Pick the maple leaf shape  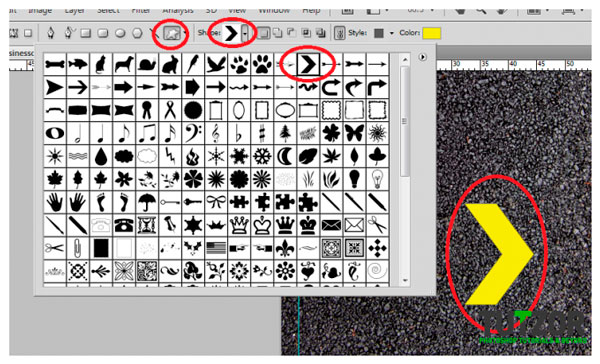55,179
